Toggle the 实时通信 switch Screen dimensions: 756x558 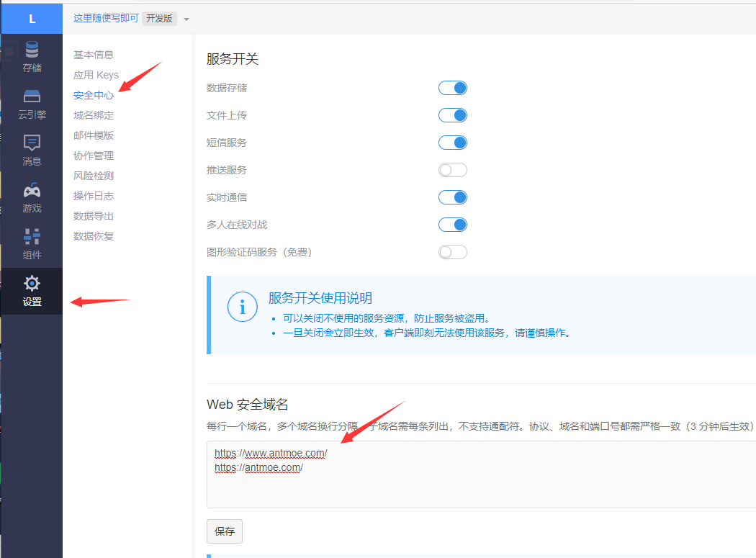[x=453, y=197]
